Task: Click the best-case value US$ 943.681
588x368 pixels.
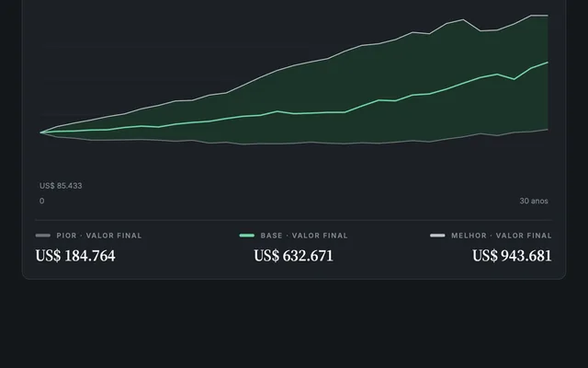Action: [512, 256]
